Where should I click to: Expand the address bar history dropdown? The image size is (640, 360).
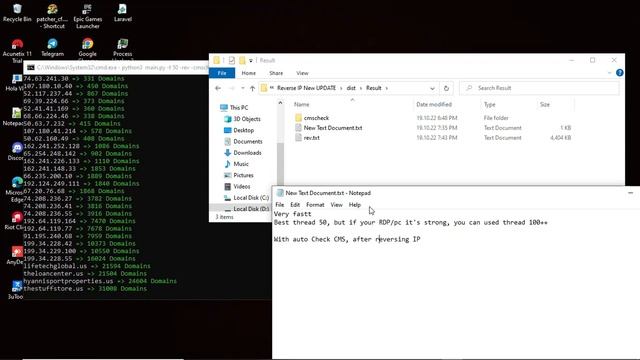pyautogui.click(x=432, y=88)
